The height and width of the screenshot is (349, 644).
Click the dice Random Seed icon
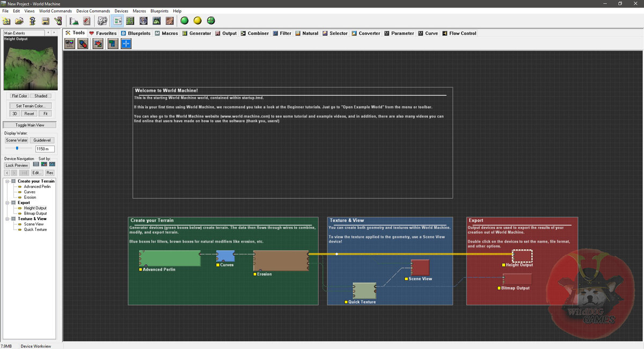(x=102, y=21)
